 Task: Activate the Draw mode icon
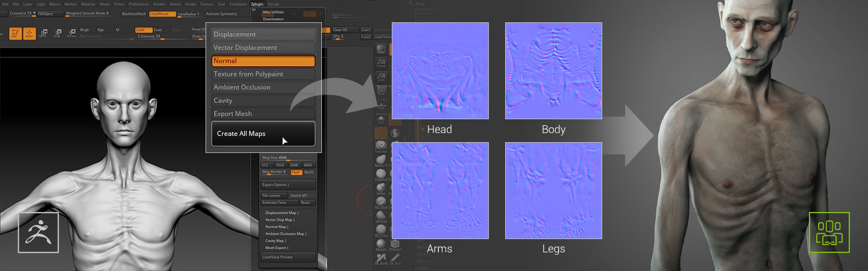click(x=28, y=33)
